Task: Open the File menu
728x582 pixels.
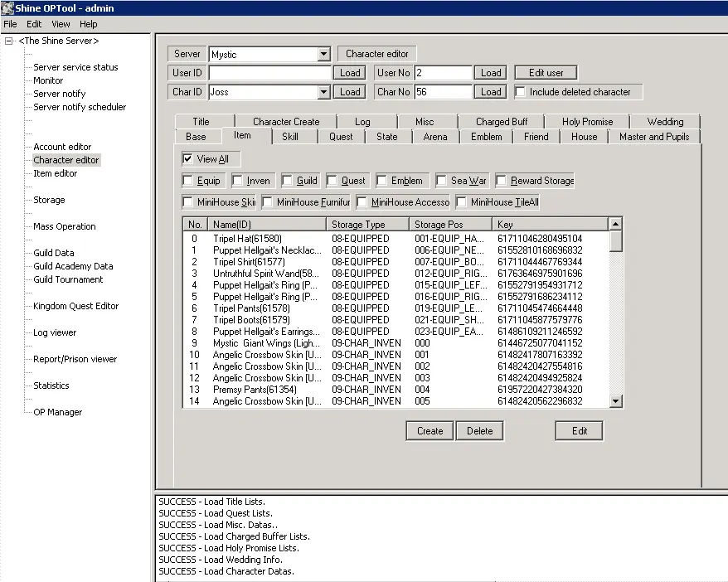Action: point(10,24)
